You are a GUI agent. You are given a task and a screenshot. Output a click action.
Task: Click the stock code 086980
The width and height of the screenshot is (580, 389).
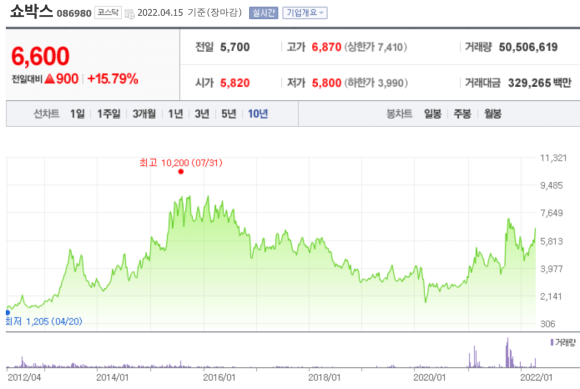pos(74,14)
